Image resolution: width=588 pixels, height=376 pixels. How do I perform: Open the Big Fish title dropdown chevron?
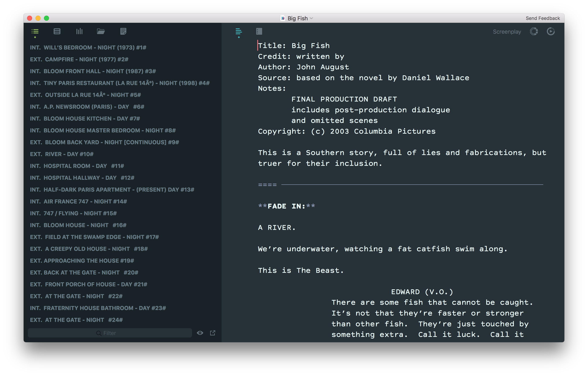[311, 18]
